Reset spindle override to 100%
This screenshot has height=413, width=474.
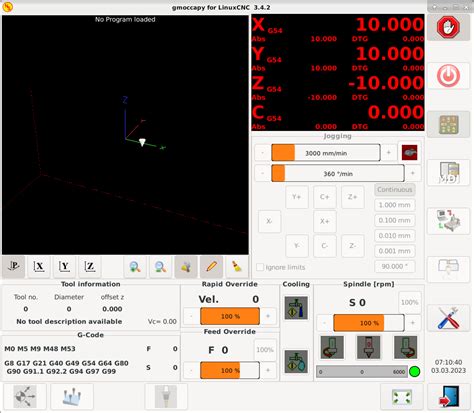point(410,302)
